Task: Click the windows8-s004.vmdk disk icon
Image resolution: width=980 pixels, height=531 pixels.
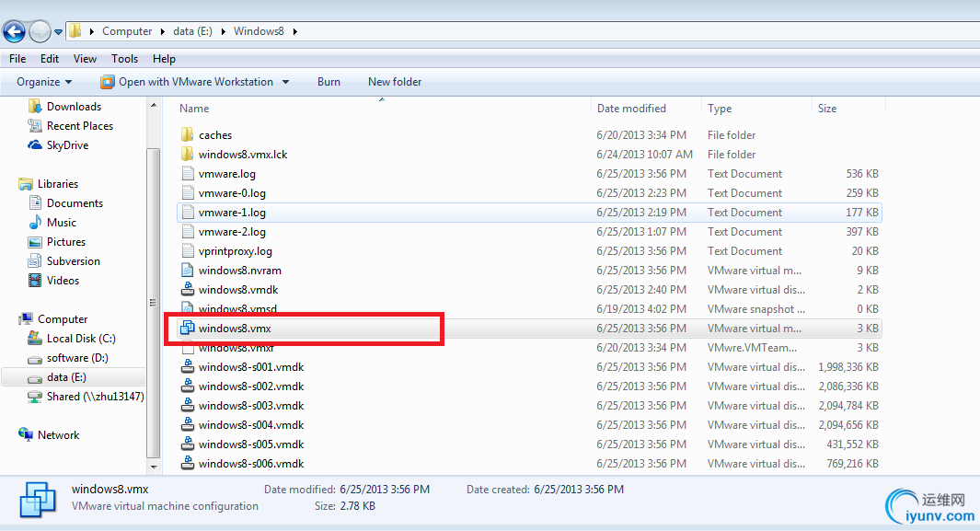Action: point(188,425)
